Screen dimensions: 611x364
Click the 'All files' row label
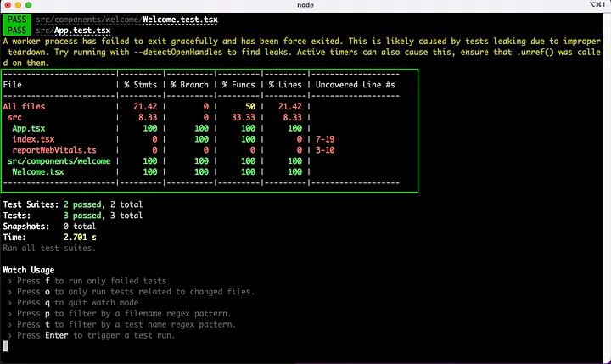pos(24,106)
